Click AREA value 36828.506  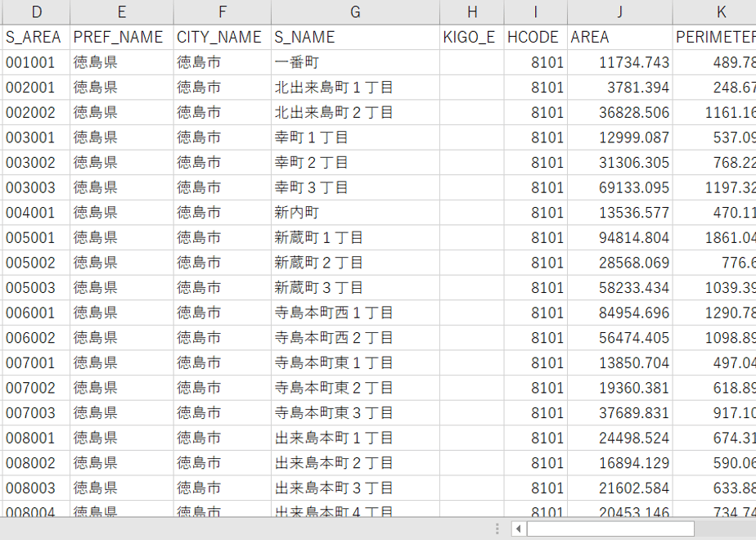[x=620, y=112]
